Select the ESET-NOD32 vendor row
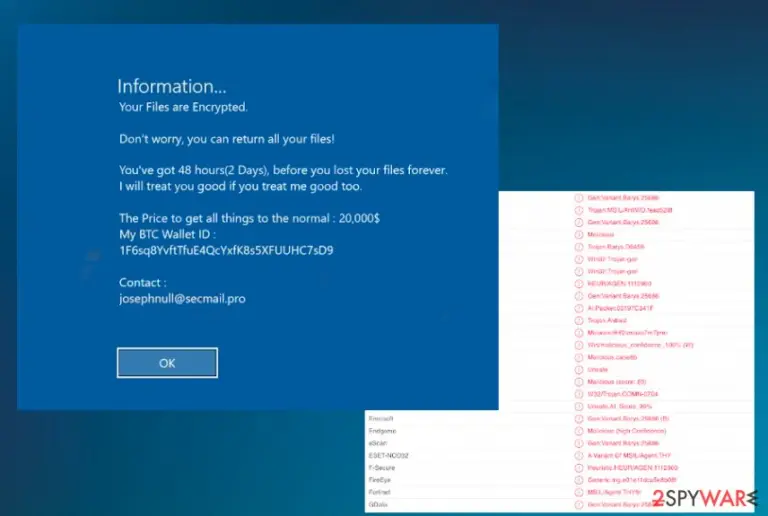This screenshot has width=768, height=516. click(559, 455)
